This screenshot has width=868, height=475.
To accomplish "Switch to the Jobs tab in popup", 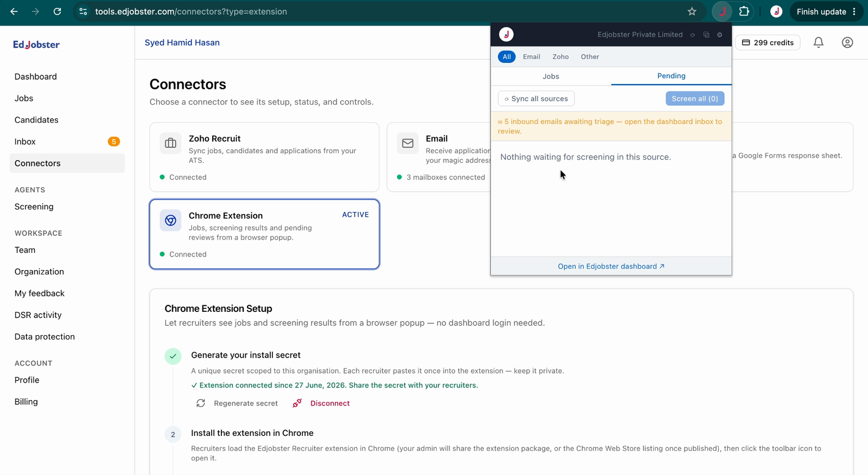I will coord(551,76).
